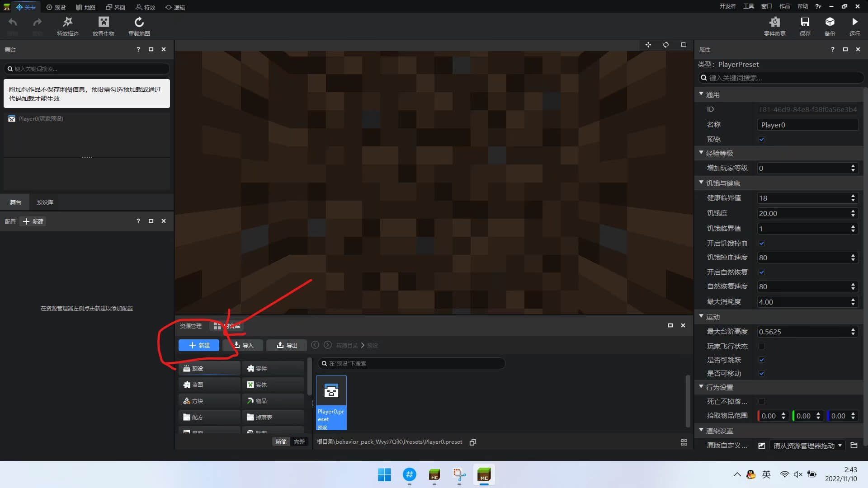868x488 pixels.
Task: Open the 请从资源管理器拖动 dropdown
Action: (807, 446)
